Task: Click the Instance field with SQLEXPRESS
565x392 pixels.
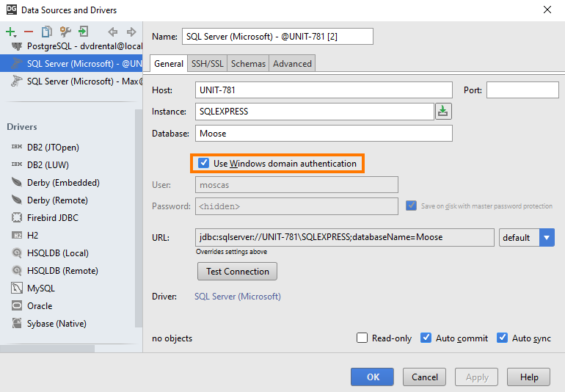Action: (315, 112)
